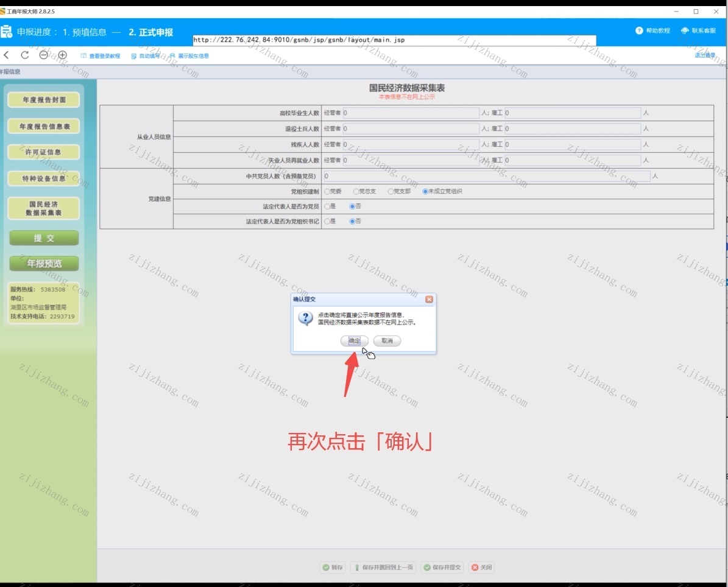Screen dimensions: 728x587
Task: Click the back arrow in the toolbar
Action: 7,55
